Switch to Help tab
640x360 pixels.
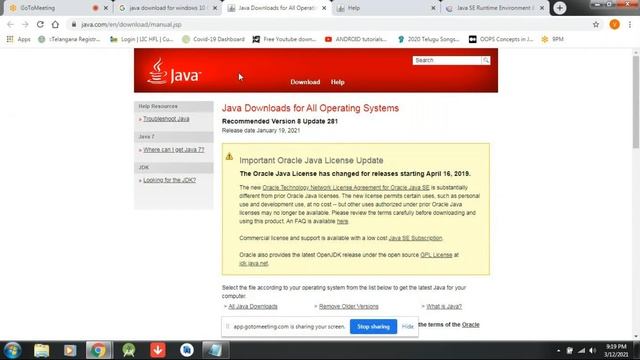(386, 8)
